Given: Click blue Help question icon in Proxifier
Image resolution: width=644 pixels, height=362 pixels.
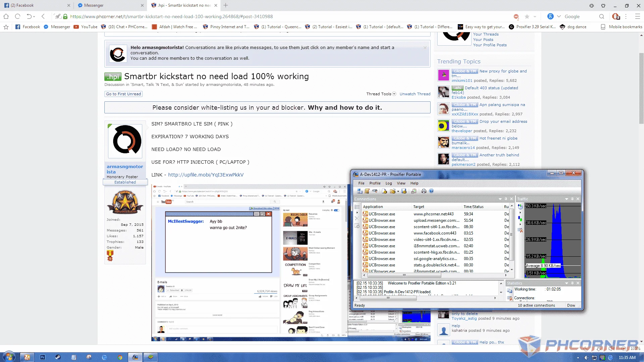Looking at the screenshot, I should (x=432, y=191).
